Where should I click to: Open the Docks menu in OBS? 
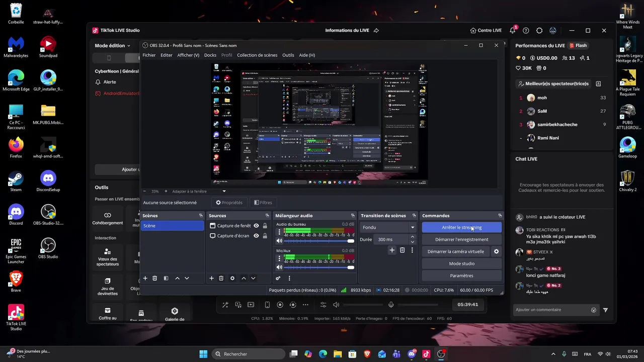[x=210, y=55]
